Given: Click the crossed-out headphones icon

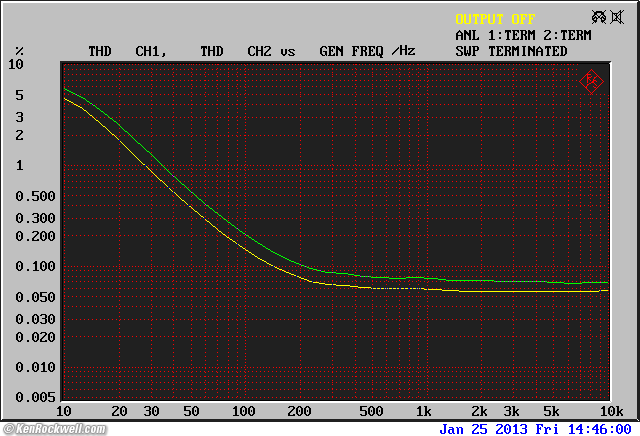Looking at the screenshot, I should [599, 17].
